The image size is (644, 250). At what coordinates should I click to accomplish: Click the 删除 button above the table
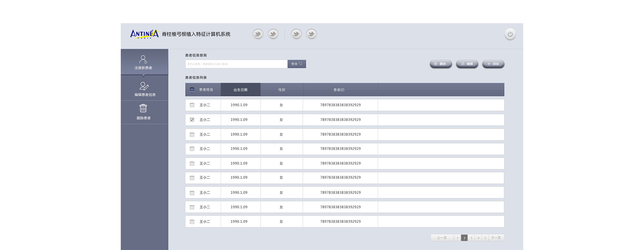click(441, 64)
